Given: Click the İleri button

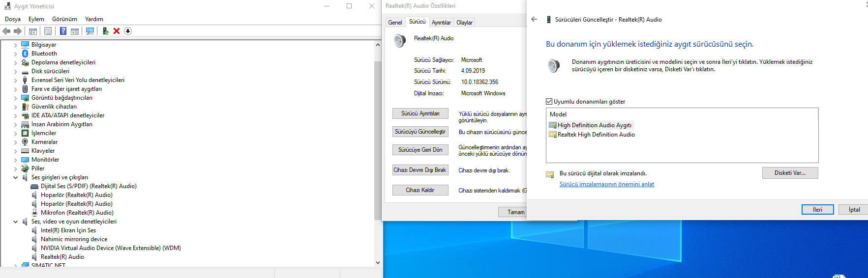Looking at the screenshot, I should pyautogui.click(x=818, y=210).
